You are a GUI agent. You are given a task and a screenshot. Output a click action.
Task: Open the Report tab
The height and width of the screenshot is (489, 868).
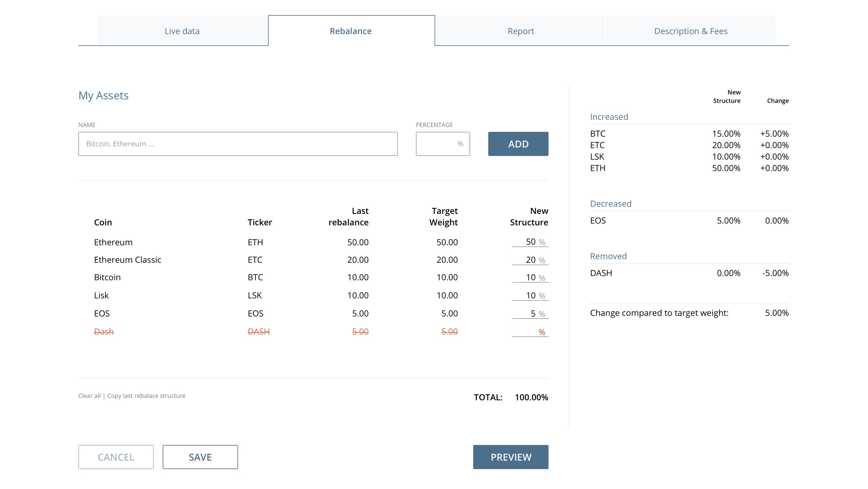(520, 31)
